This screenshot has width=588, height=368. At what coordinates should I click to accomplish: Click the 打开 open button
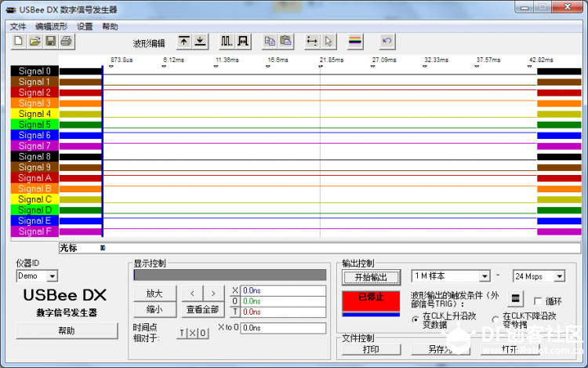tap(510, 350)
